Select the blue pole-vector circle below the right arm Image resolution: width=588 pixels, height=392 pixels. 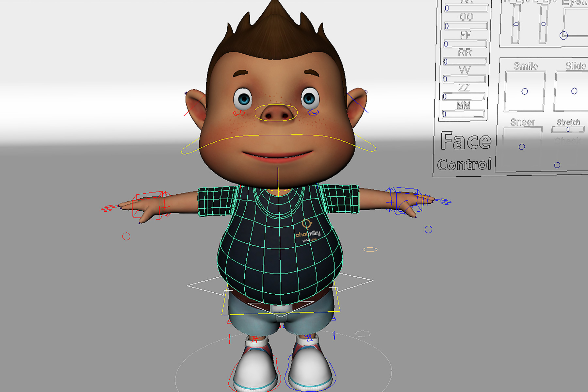(428, 230)
